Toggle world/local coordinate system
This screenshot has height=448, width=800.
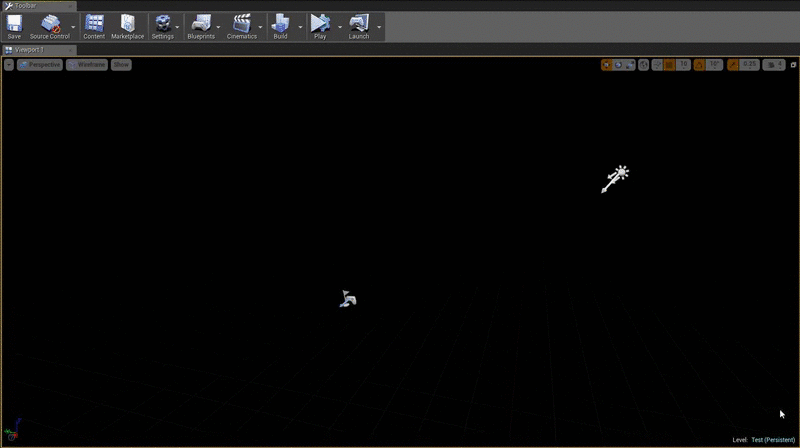(643, 65)
